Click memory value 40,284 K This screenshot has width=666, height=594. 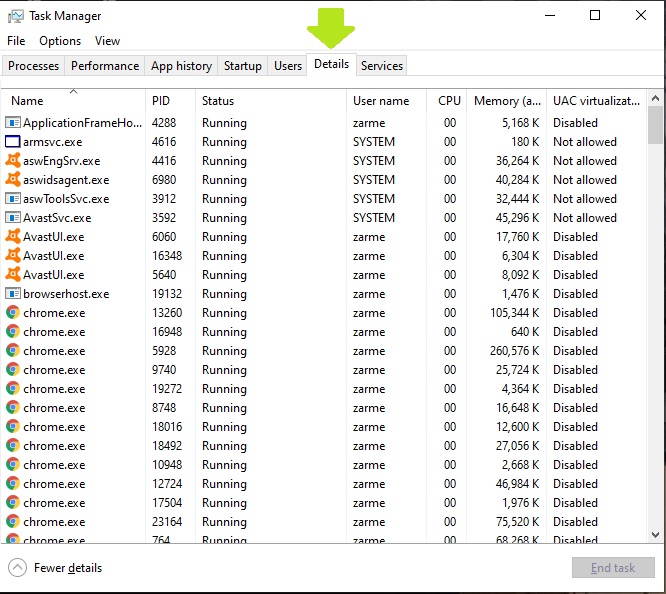(517, 180)
